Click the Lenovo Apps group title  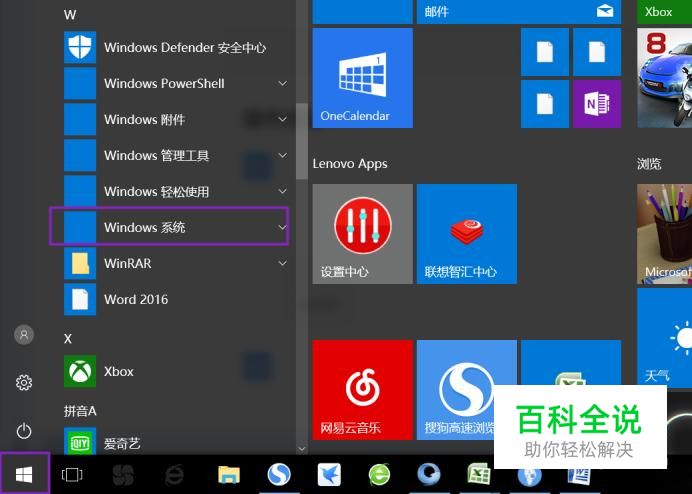[x=350, y=164]
